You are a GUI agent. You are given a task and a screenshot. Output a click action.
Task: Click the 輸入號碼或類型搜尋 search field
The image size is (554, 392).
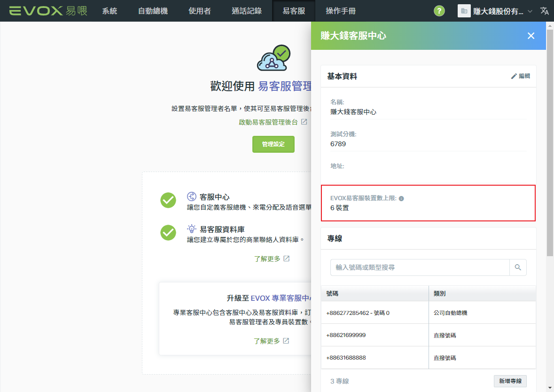tap(420, 267)
